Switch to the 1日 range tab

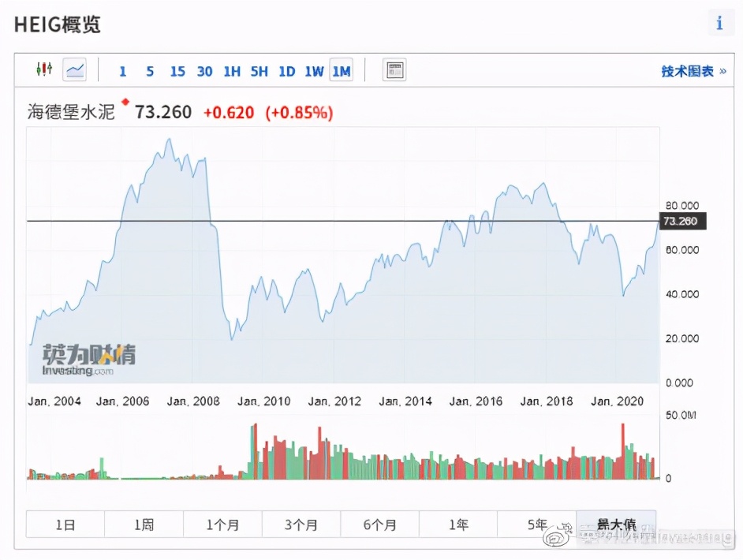click(65, 524)
